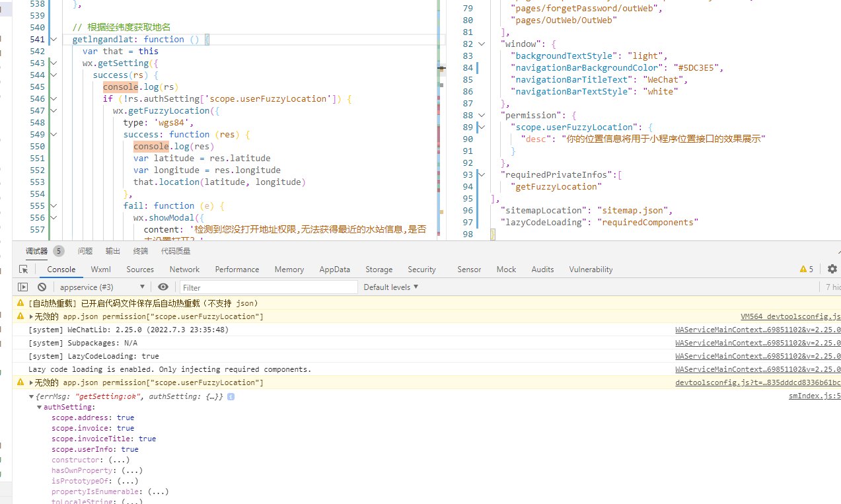The width and height of the screenshot is (841, 504).
Task: Open DevTools settings gear
Action: (x=832, y=269)
